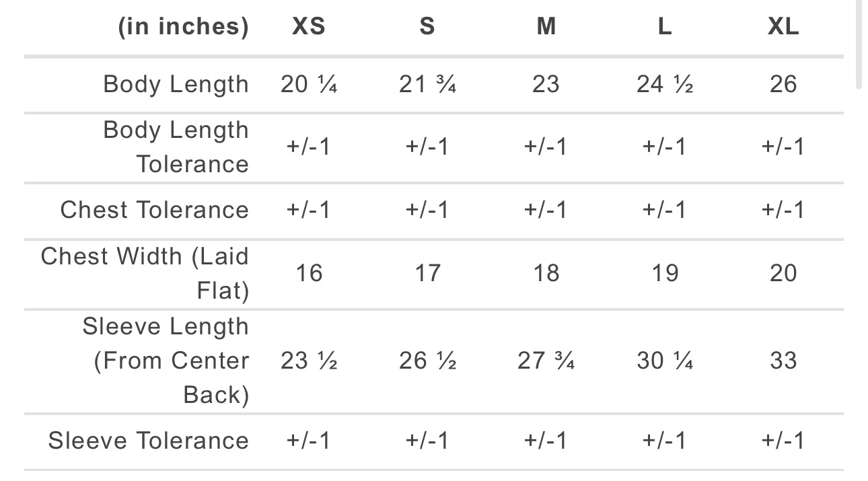Click the Body Length row label
This screenshot has height=481, width=868.
pyautogui.click(x=176, y=84)
